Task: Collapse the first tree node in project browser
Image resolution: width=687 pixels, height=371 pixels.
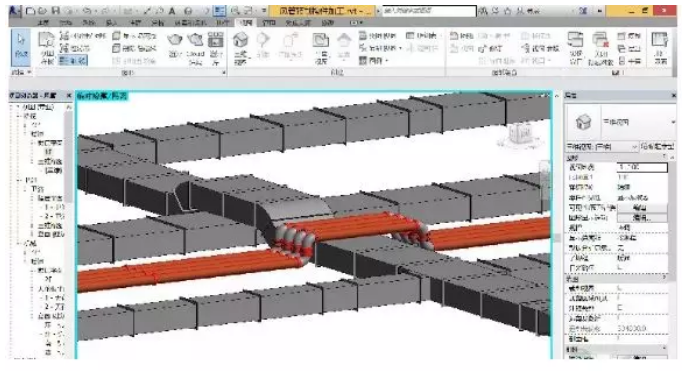Action: click(18, 106)
